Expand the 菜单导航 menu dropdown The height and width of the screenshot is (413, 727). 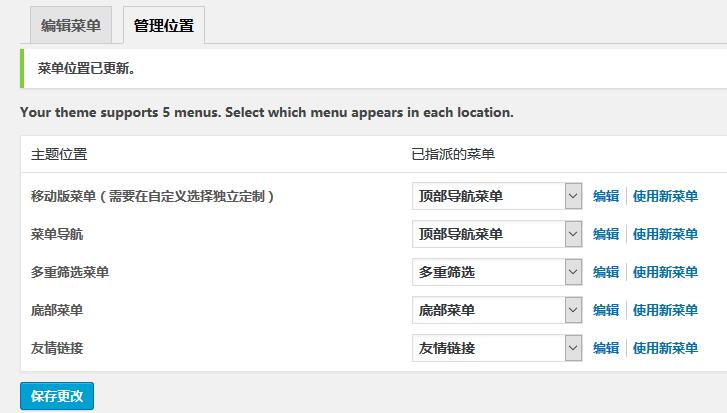pos(497,234)
